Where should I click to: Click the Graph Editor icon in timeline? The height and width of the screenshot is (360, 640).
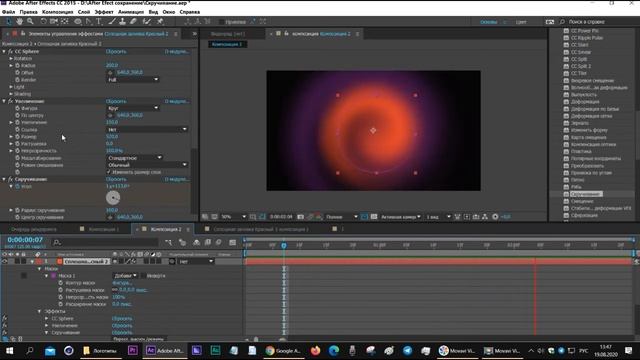click(233, 242)
